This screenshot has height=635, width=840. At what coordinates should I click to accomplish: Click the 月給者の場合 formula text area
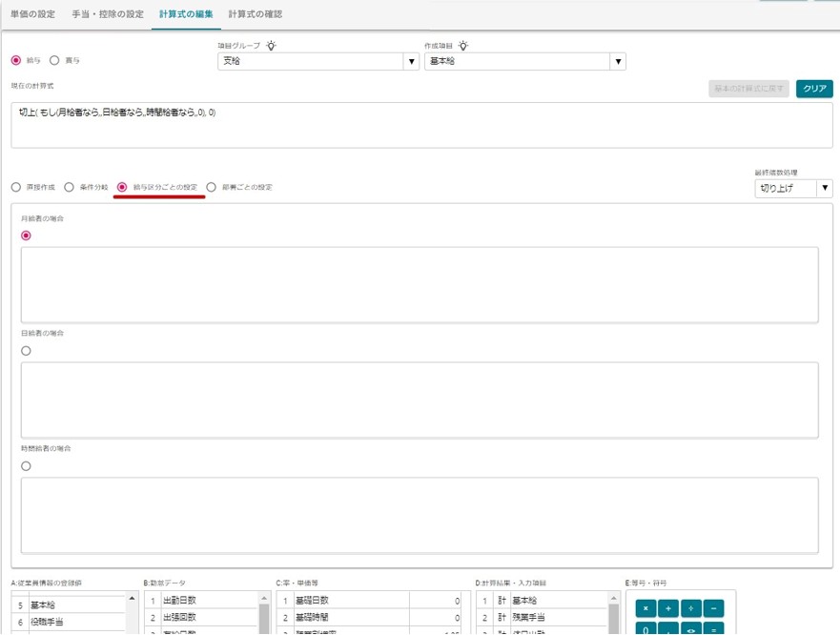(x=420, y=285)
